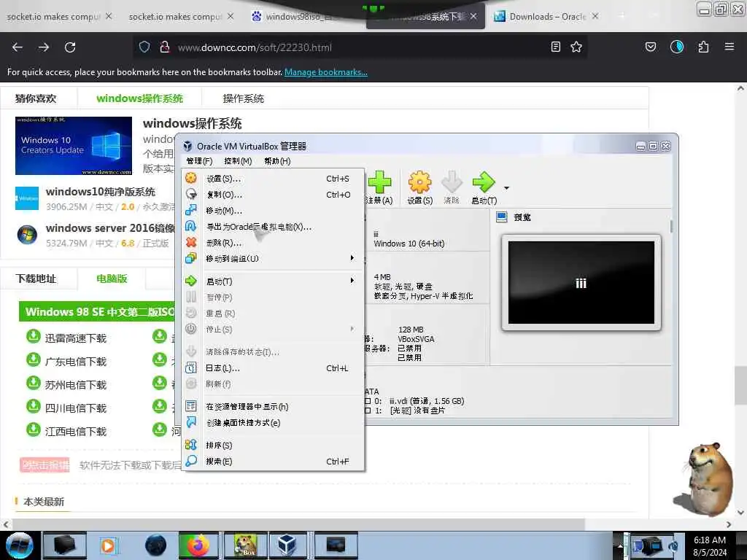Click the Manage bookmarks link

tap(326, 72)
